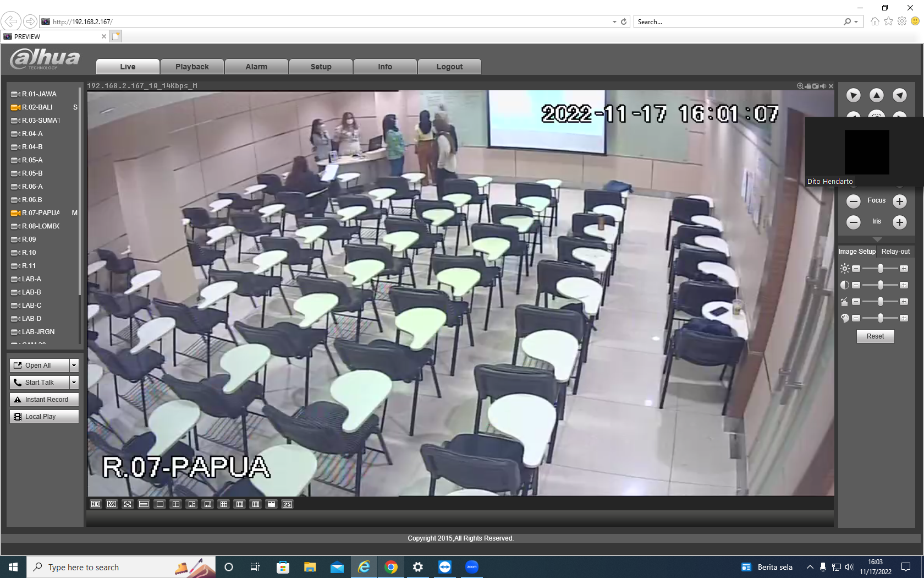Toggle the R.02-BALI camera channel
The image size is (924, 578).
click(38, 107)
